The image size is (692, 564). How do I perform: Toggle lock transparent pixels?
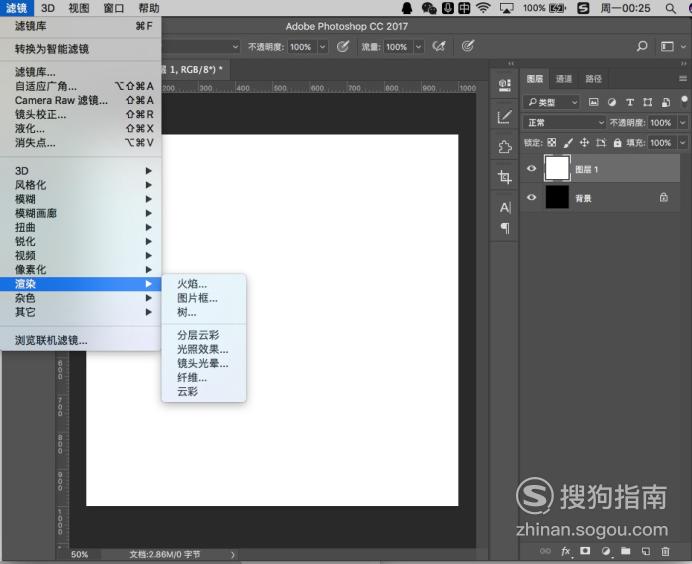(x=552, y=143)
